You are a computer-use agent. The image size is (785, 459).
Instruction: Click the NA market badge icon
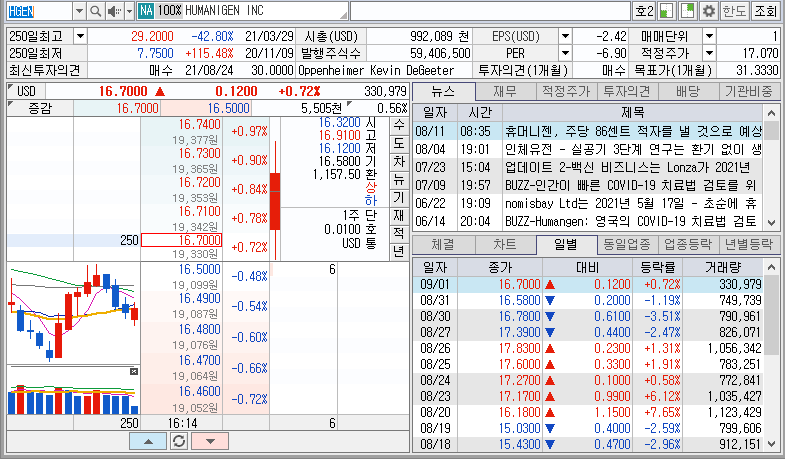click(146, 11)
